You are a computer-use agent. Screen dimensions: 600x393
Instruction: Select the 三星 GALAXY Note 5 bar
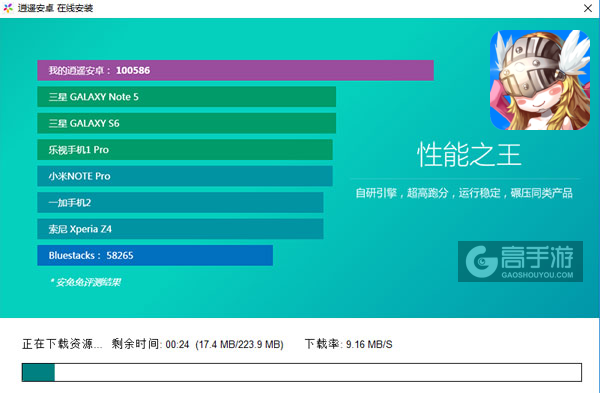click(x=186, y=97)
